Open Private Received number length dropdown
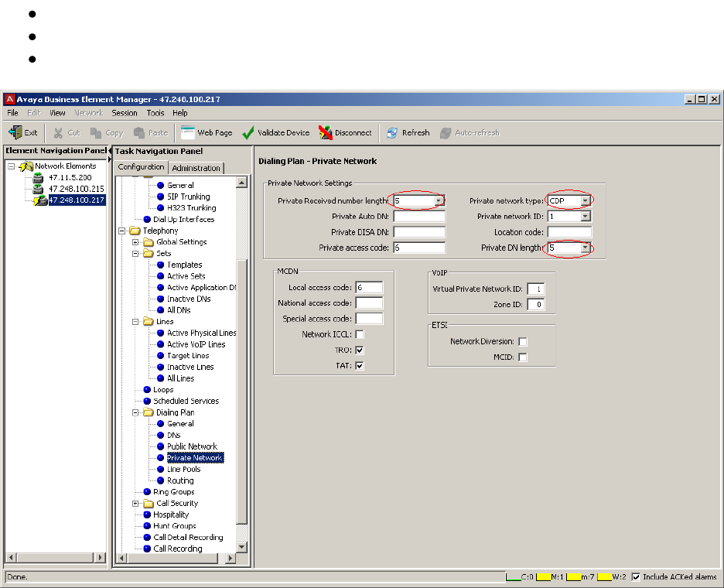 point(439,200)
